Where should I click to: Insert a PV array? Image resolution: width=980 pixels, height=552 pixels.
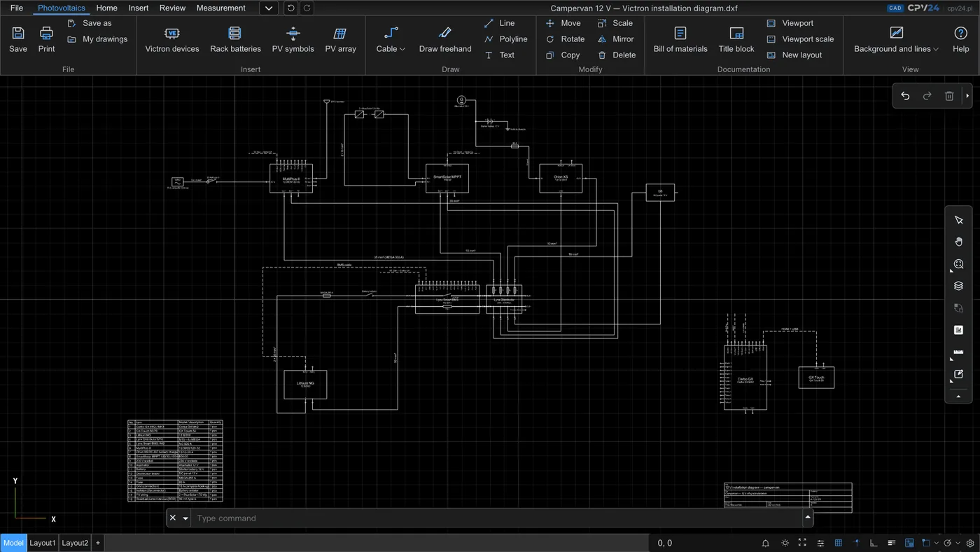click(x=341, y=40)
